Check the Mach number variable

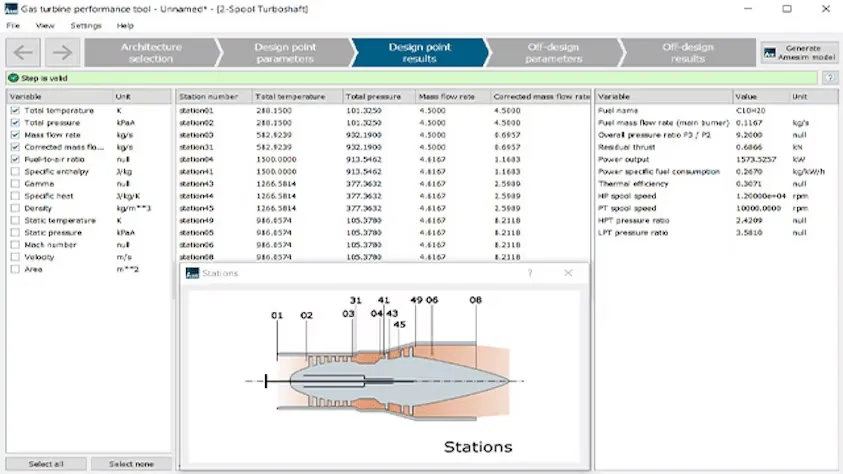[14, 244]
